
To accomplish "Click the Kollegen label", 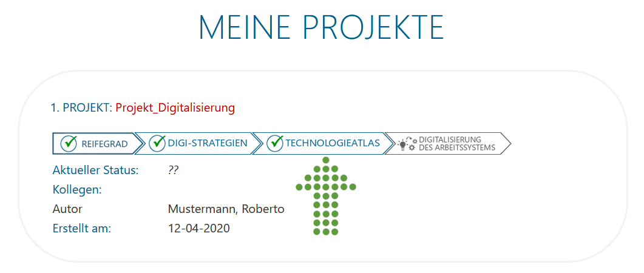I will 77,190.
